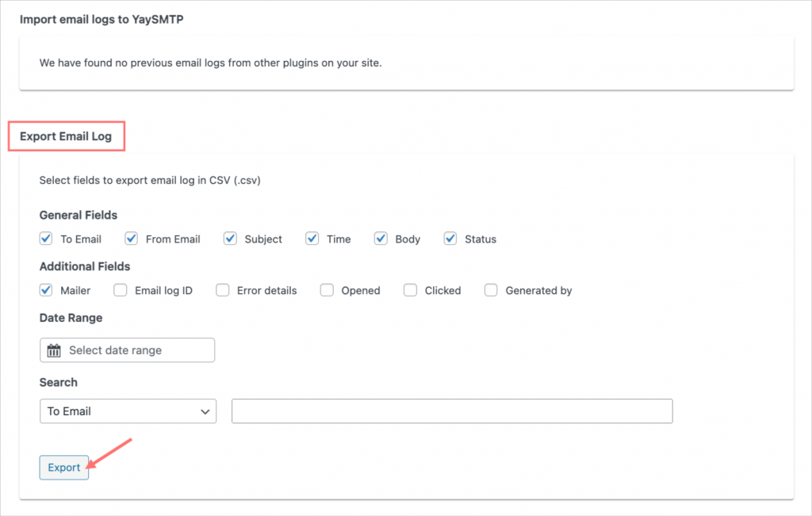Uncheck the Subject checkbox
The width and height of the screenshot is (812, 516).
pyautogui.click(x=230, y=239)
